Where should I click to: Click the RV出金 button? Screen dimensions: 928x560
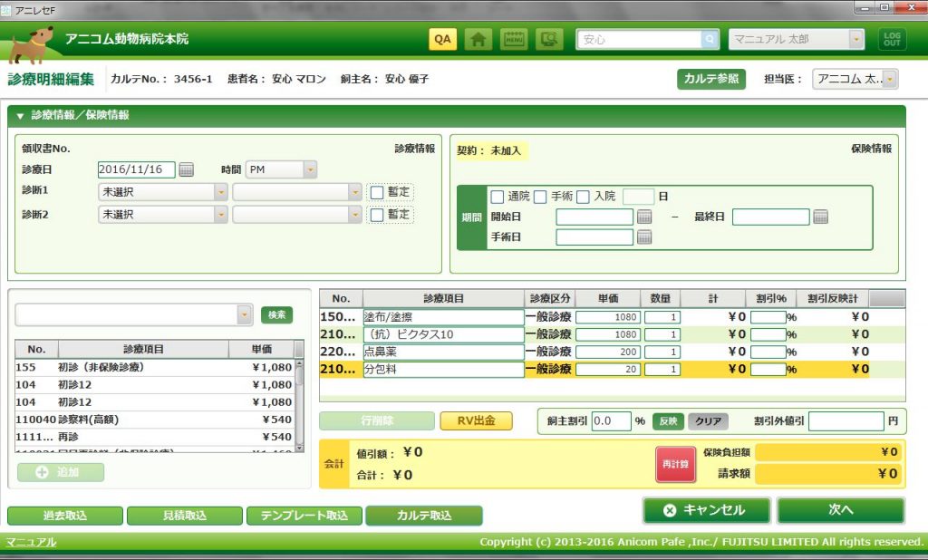[477, 420]
